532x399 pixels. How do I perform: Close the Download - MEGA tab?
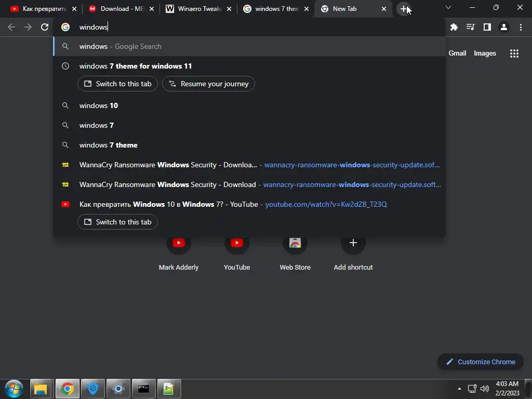click(x=152, y=9)
